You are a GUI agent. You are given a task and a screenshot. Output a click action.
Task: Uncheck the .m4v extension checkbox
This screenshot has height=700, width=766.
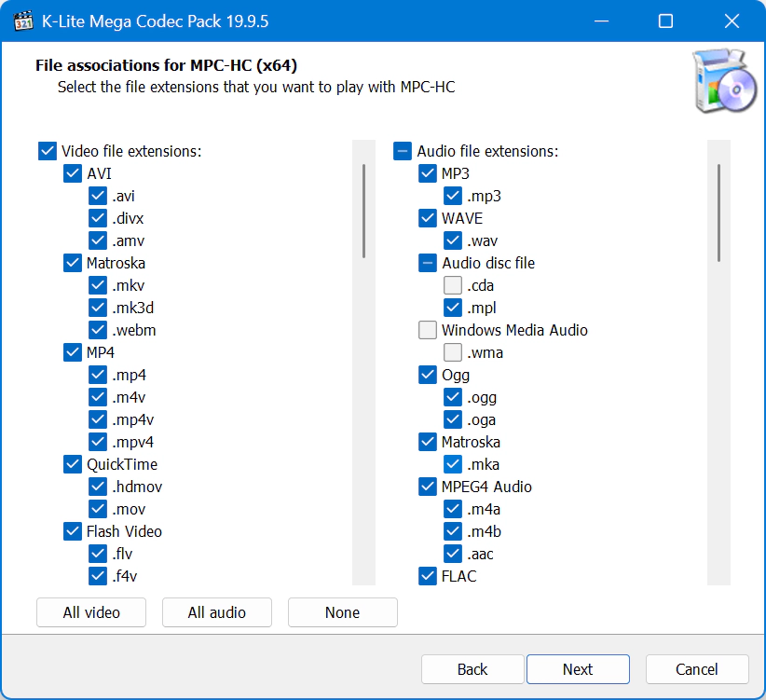[x=98, y=397]
